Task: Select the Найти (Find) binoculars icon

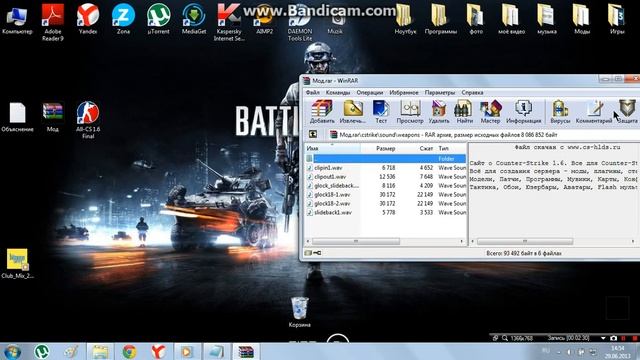Action: pos(464,111)
